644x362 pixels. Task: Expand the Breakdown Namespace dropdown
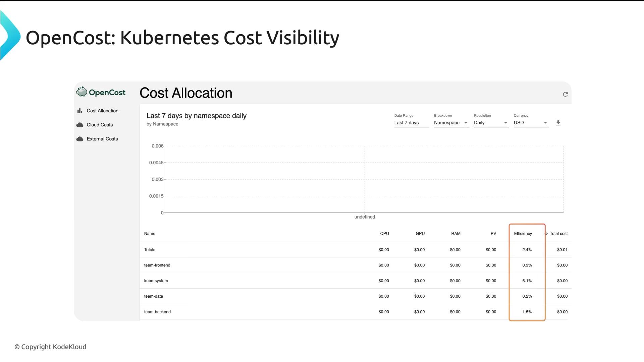point(451,123)
